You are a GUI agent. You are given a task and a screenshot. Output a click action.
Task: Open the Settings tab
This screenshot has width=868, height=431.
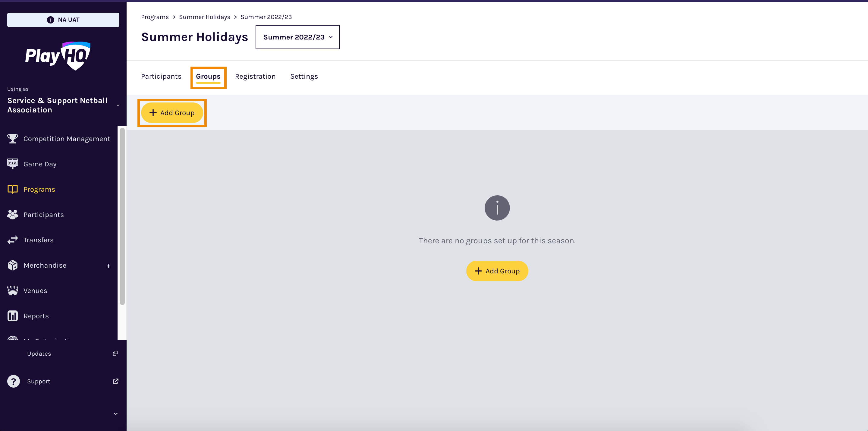(304, 76)
